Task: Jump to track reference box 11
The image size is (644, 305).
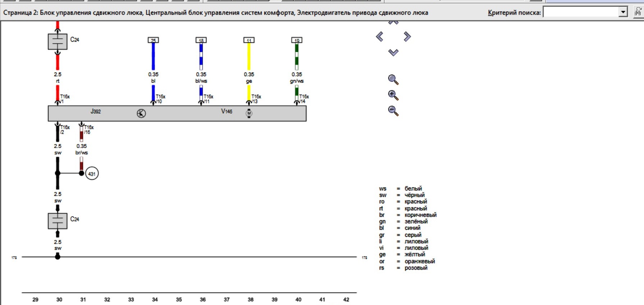Action: (x=249, y=40)
